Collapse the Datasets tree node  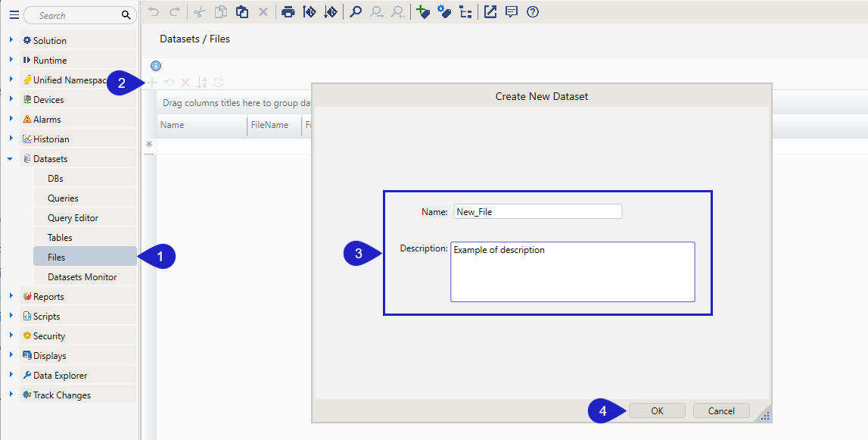click(11, 159)
